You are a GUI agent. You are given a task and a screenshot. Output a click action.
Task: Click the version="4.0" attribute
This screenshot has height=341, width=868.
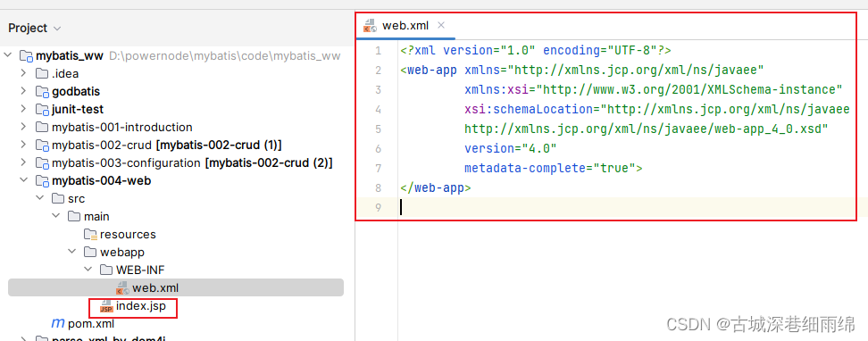coord(511,148)
